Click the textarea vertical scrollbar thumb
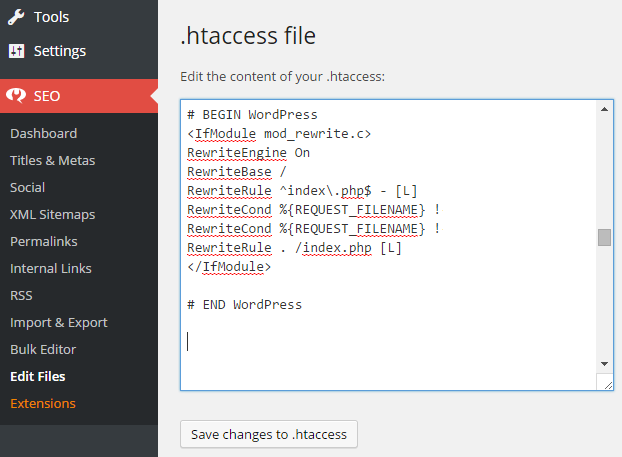The width and height of the screenshot is (622, 457). [604, 237]
